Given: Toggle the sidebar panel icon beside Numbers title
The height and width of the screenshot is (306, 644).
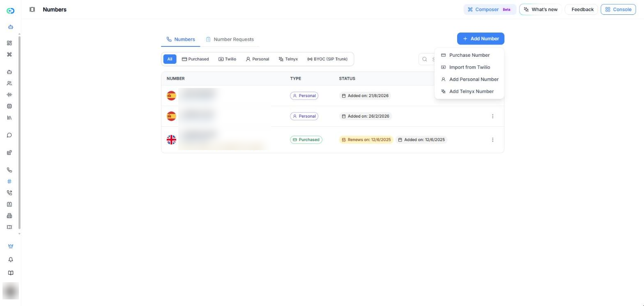Looking at the screenshot, I should coord(32,9).
